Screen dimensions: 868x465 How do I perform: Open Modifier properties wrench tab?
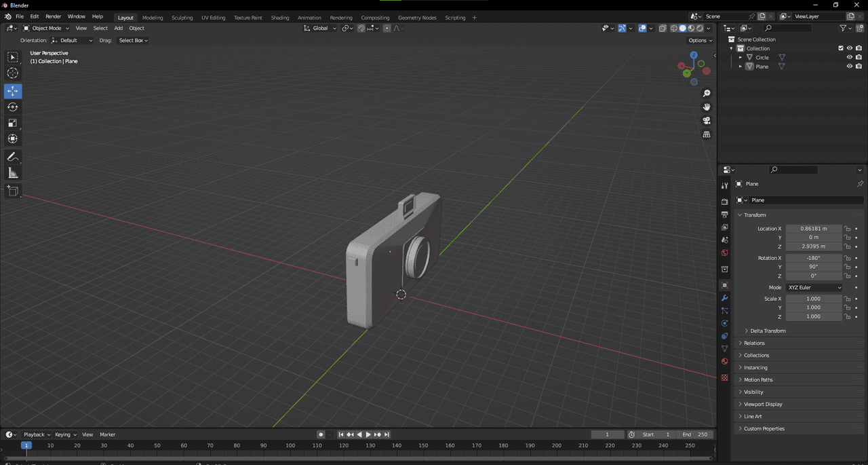(724, 298)
